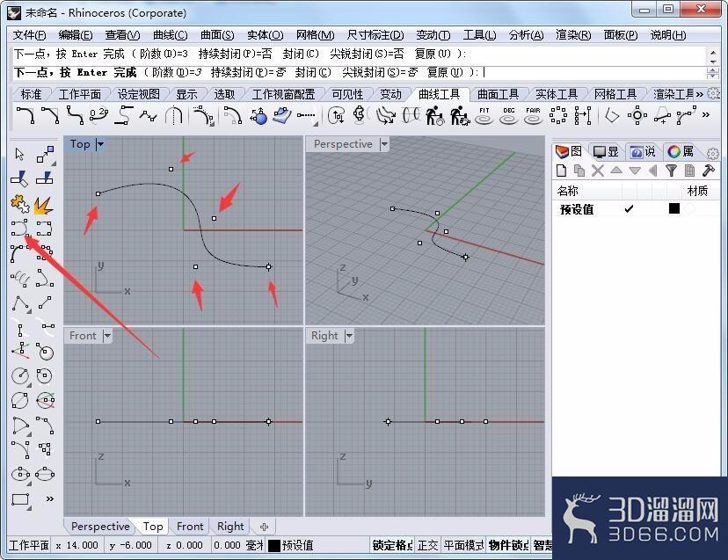728x560 pixels.
Task: Select the ellipse tool in left toolbar
Action: [20, 474]
